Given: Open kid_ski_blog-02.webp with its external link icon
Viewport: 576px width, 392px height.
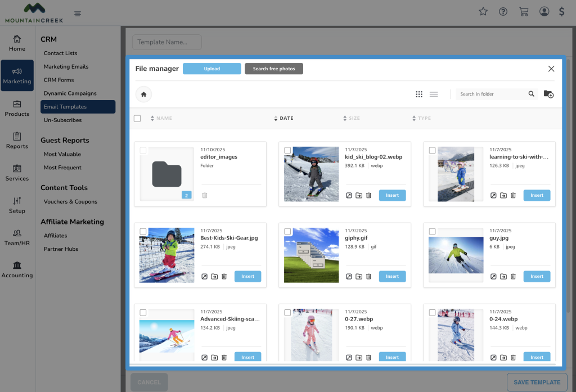Looking at the screenshot, I should (349, 195).
